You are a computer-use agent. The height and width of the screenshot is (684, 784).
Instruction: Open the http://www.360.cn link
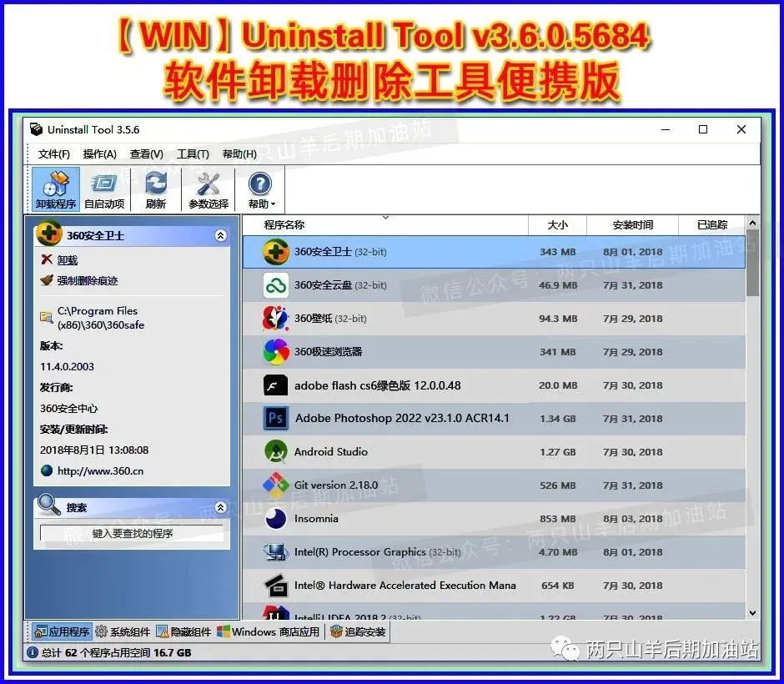click(100, 471)
